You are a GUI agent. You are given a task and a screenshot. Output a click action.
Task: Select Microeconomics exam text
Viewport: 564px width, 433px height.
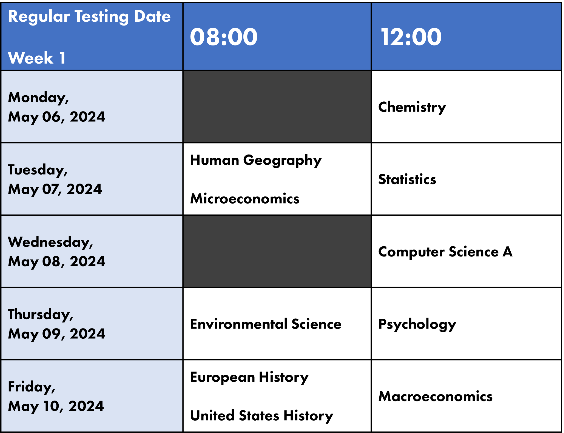point(245,199)
